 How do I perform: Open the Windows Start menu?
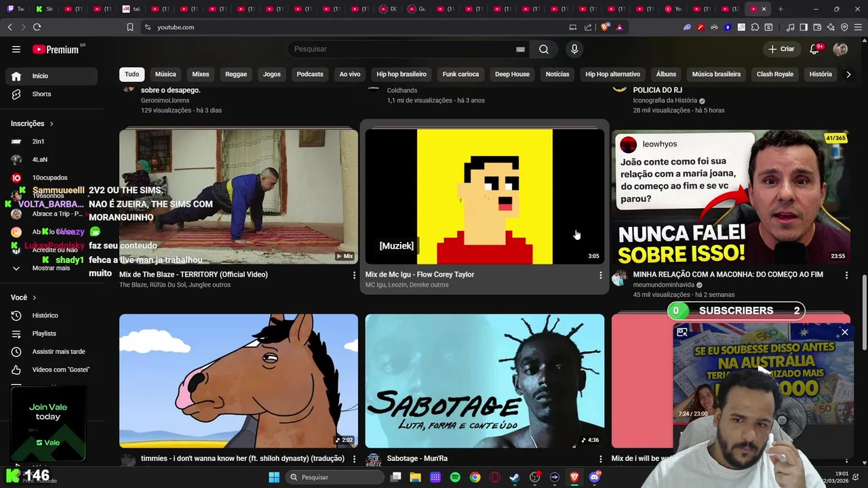(274, 477)
